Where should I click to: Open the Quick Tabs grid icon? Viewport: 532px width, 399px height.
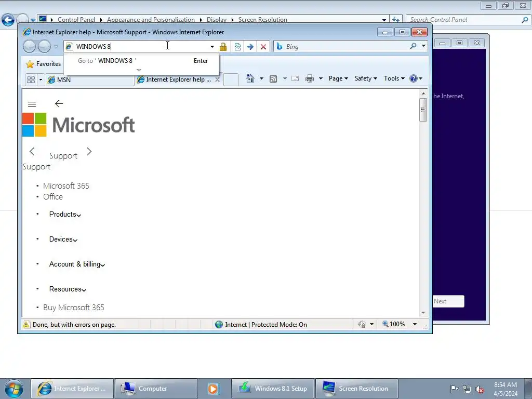pos(31,79)
